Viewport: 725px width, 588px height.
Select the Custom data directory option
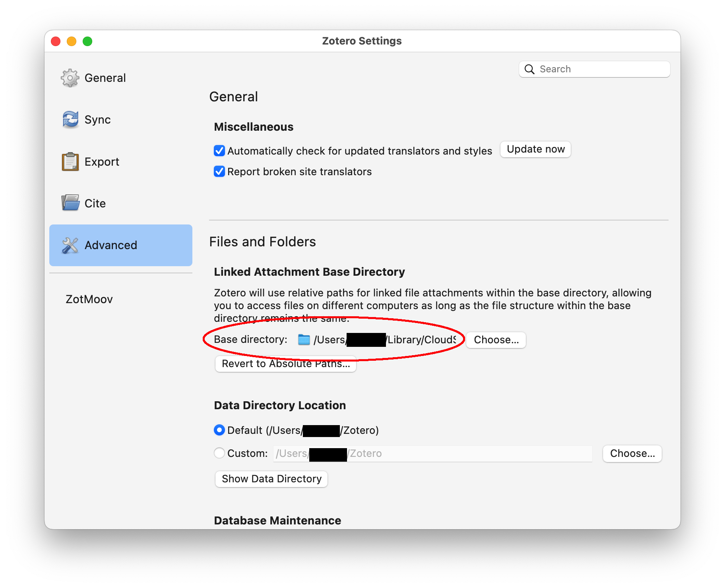point(219,453)
